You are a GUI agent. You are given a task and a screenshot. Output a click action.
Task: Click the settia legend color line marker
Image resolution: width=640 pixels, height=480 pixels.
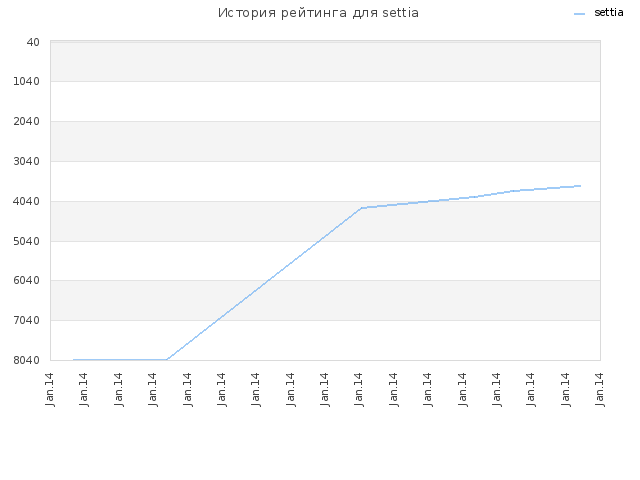[579, 13]
